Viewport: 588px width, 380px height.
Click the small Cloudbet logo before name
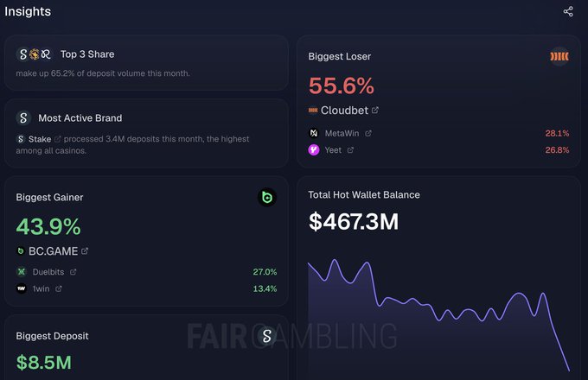pos(313,110)
